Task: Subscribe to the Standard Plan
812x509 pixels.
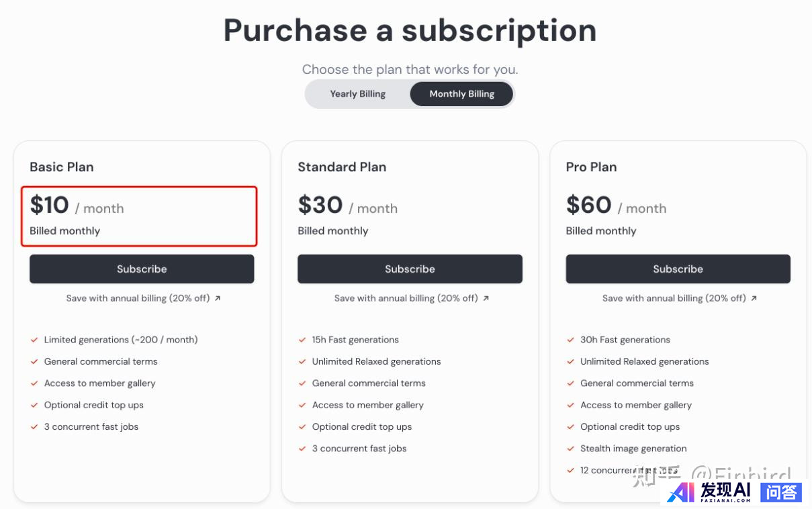Action: coord(410,269)
